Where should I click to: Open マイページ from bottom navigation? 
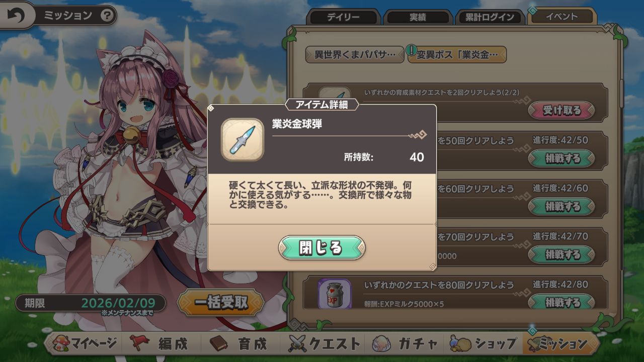point(86,344)
